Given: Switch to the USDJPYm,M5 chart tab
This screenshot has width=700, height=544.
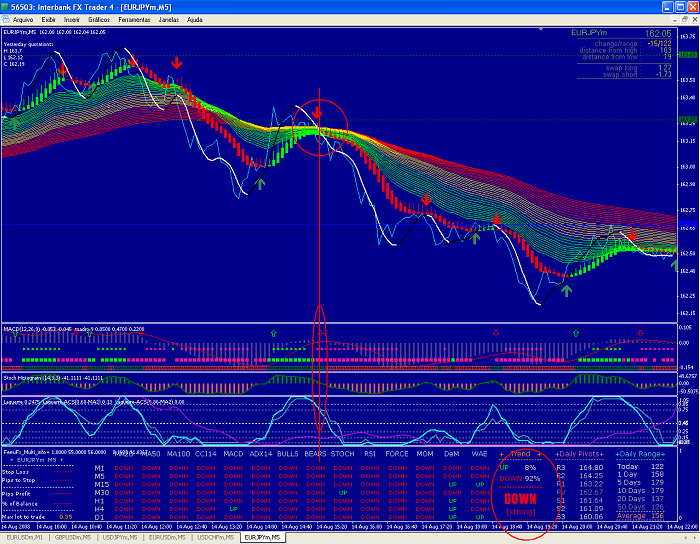Looking at the screenshot, I should coord(120,537).
